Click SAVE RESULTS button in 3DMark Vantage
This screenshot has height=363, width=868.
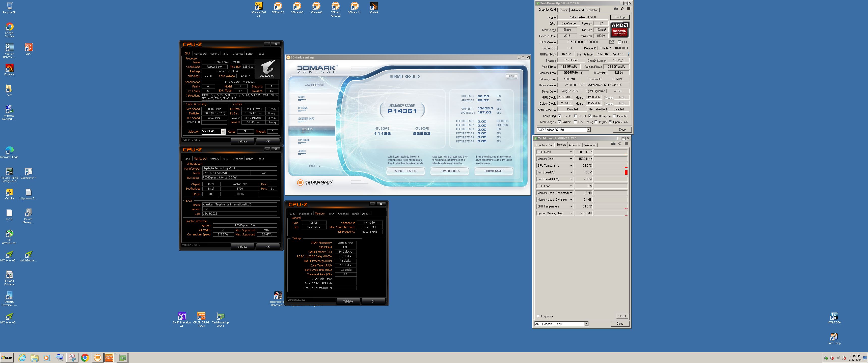point(450,171)
